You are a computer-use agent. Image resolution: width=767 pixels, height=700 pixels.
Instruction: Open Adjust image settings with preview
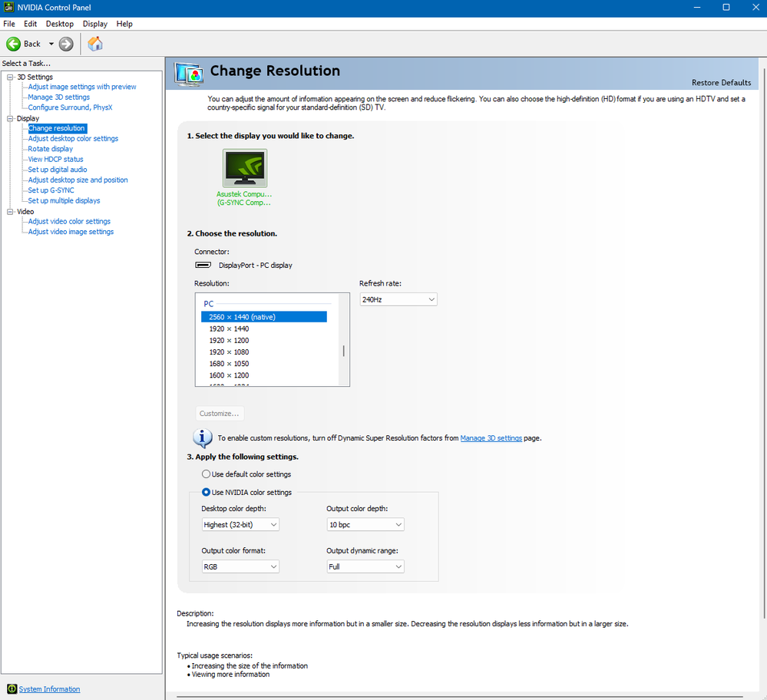coord(82,87)
